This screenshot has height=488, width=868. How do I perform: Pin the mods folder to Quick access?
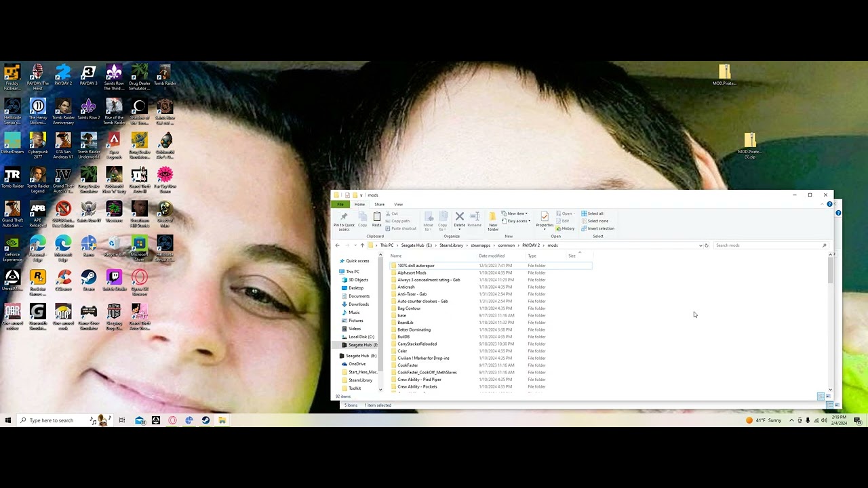(x=344, y=221)
